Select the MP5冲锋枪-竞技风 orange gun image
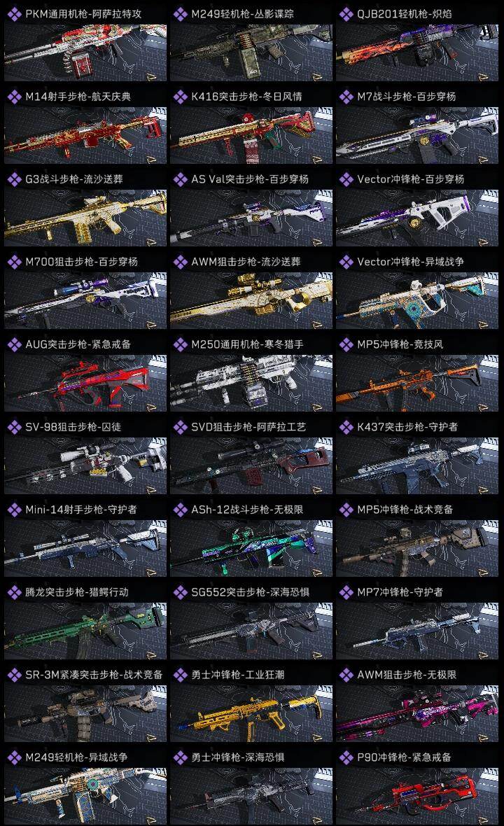The width and height of the screenshot is (504, 826). tap(417, 383)
